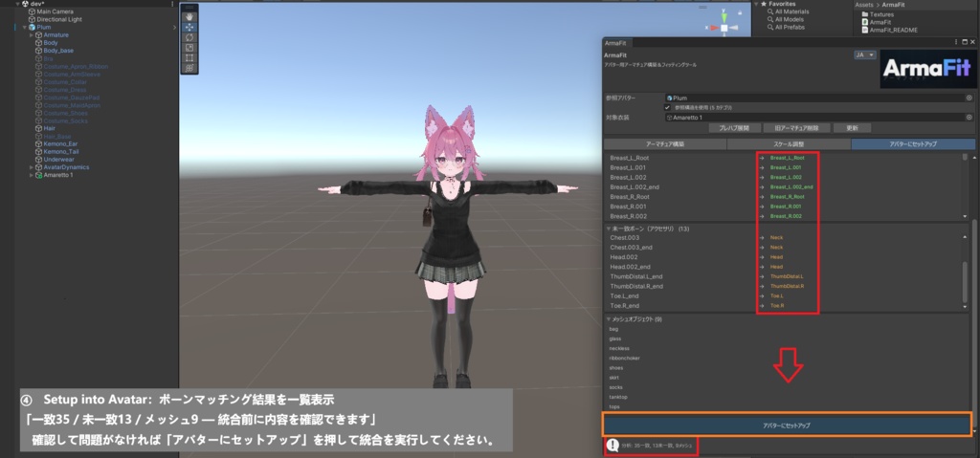Click the Directional Light object icon
Viewport: 980px width, 458px height.
coord(32,19)
